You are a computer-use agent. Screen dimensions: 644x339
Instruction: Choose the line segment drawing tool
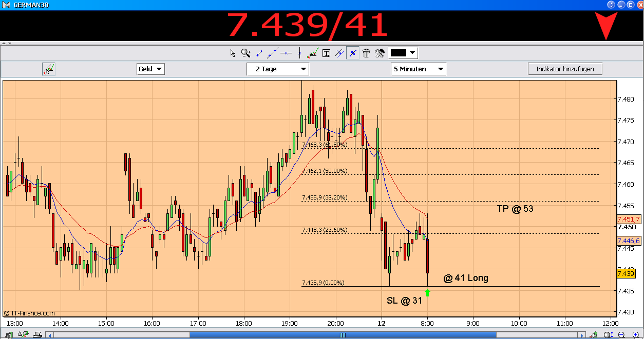(260, 52)
